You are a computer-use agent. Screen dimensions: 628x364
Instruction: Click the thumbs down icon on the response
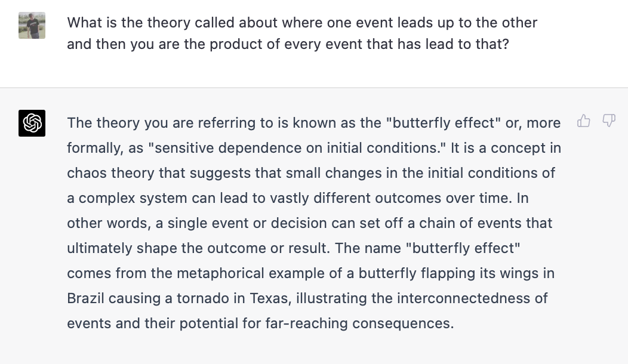click(x=608, y=122)
